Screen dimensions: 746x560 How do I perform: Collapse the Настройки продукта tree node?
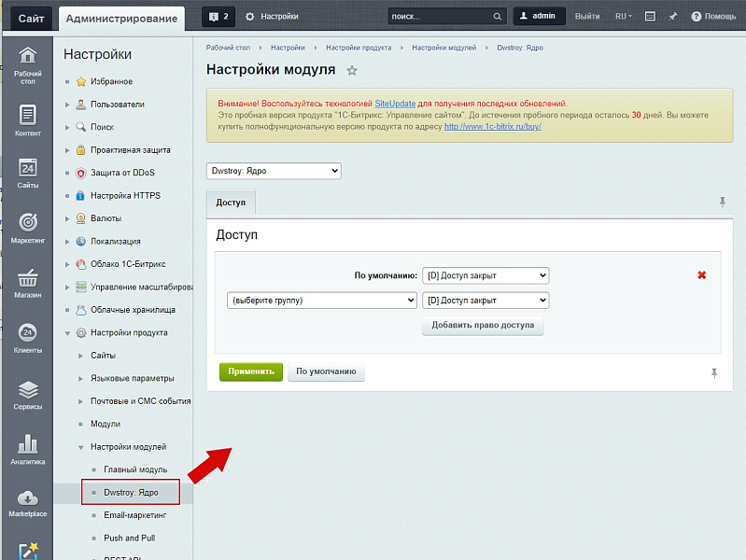[67, 332]
